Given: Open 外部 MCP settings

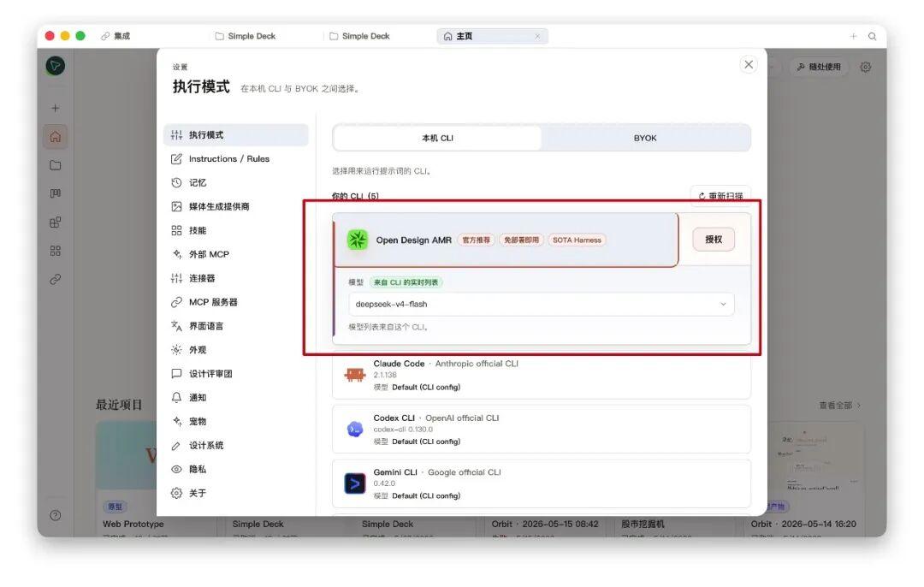Looking at the screenshot, I should coord(236,255).
